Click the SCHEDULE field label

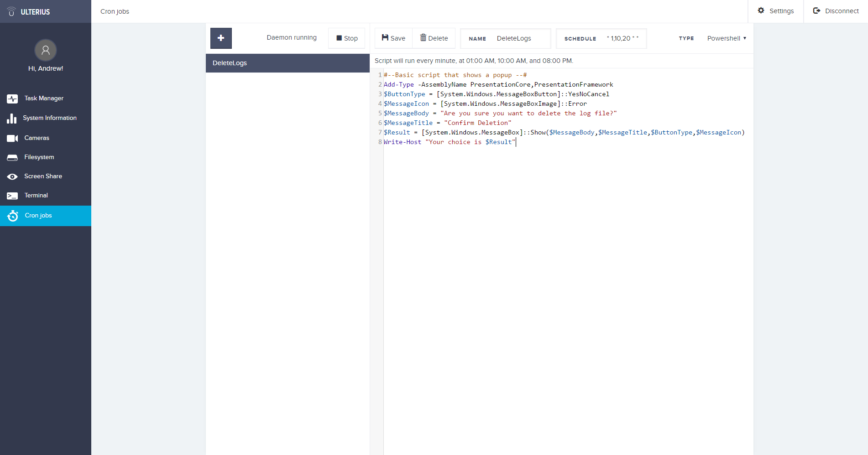pyautogui.click(x=580, y=39)
